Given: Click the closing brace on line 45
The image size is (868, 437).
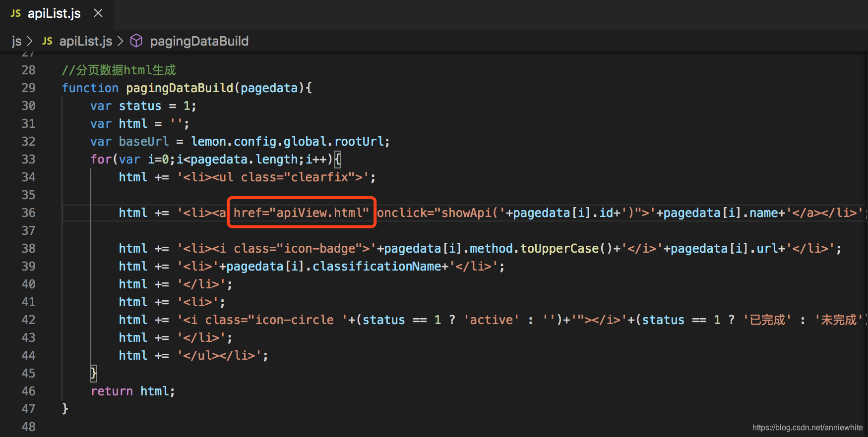Looking at the screenshot, I should coord(94,373).
